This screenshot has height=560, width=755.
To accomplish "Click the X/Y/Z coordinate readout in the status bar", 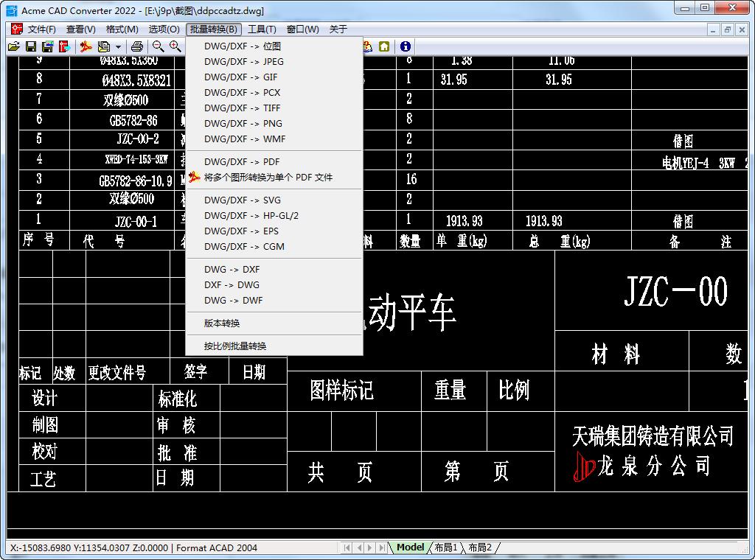I will (89, 548).
